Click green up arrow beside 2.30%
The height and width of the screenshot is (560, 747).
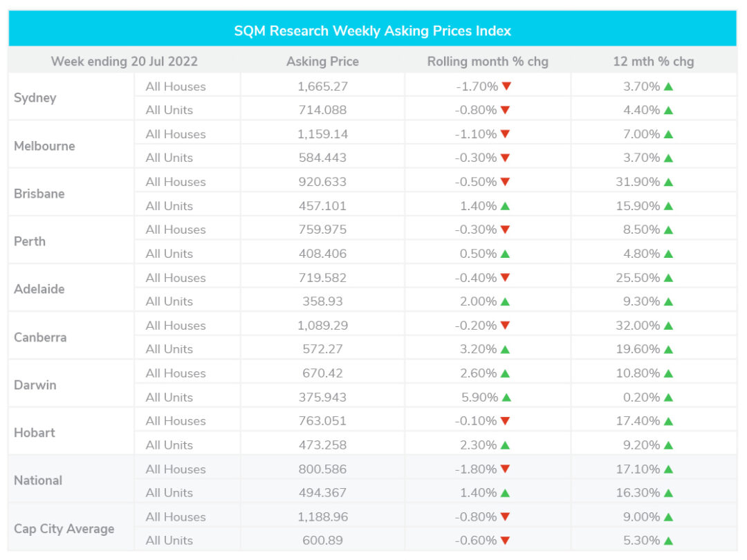point(506,445)
